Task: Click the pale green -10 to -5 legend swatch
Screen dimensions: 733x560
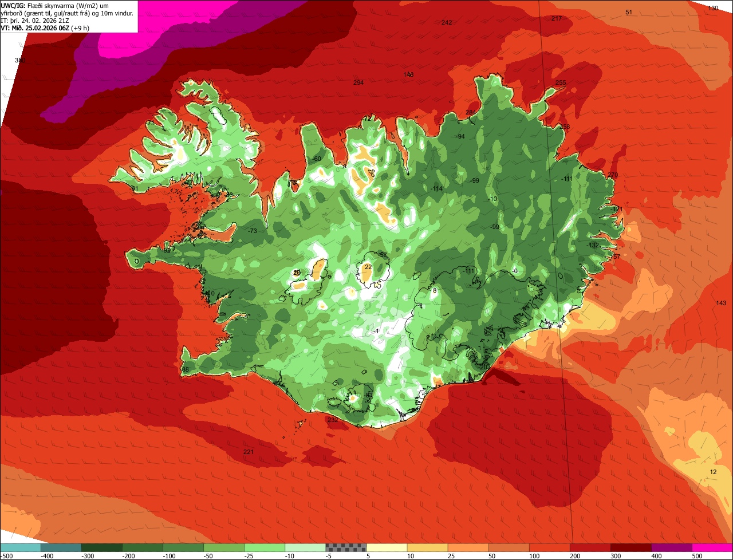Action: click(x=305, y=547)
